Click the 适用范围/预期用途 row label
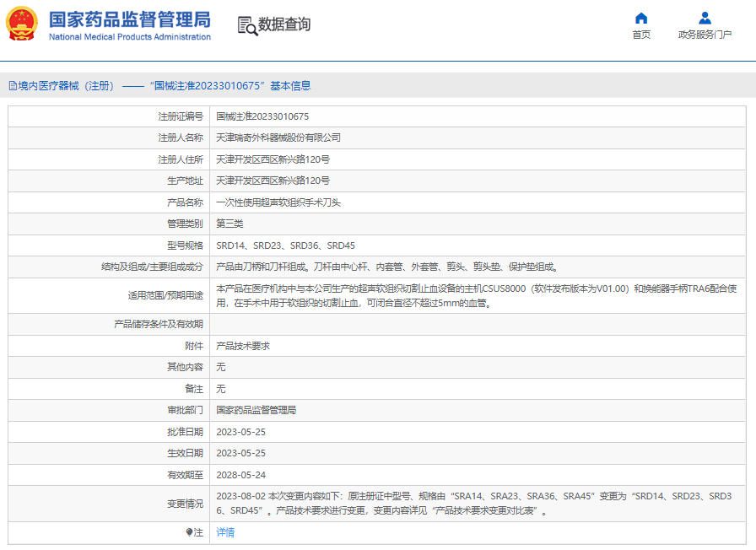 165,295
